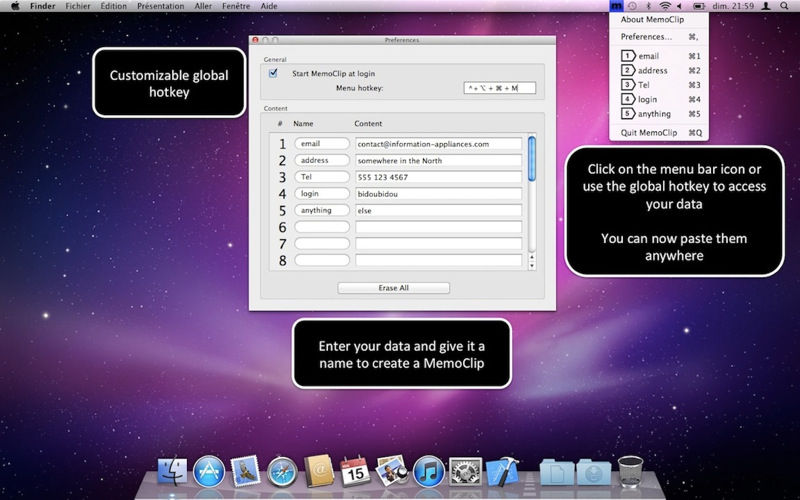Click the Menu hotkey field

[x=499, y=88]
